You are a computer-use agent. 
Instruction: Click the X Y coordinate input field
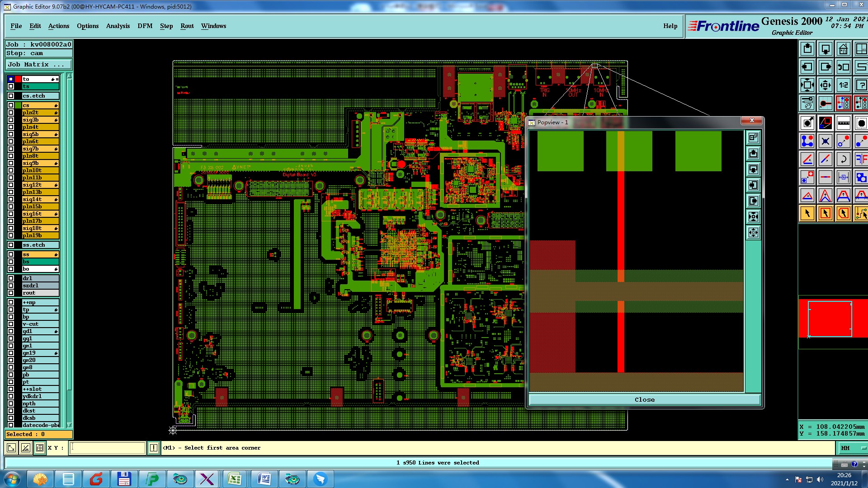(108, 448)
